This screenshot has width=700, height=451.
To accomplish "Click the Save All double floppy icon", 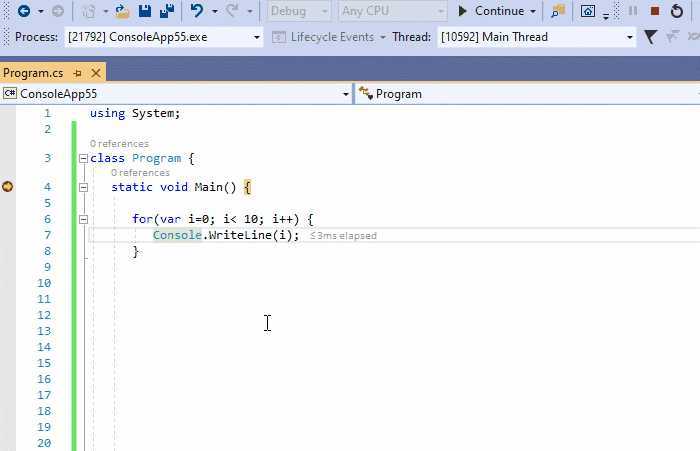I will pyautogui.click(x=167, y=11).
